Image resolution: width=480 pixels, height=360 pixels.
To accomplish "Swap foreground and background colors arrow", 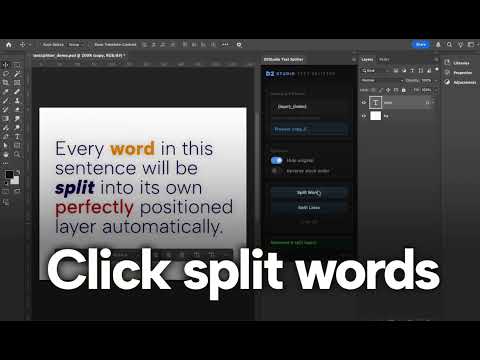I will tap(17, 172).
